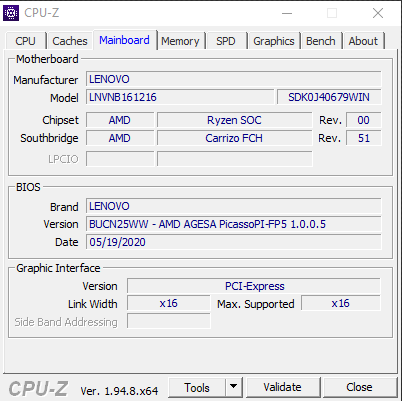Image resolution: width=402 pixels, height=401 pixels.
Task: Switch to the Bench tab
Action: click(x=321, y=41)
